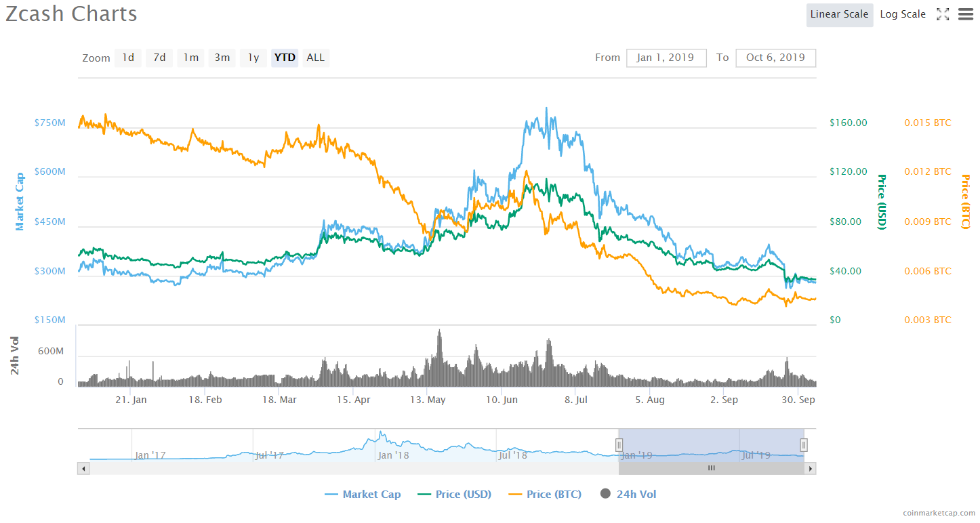Click the right navigator range handle

[x=804, y=444]
